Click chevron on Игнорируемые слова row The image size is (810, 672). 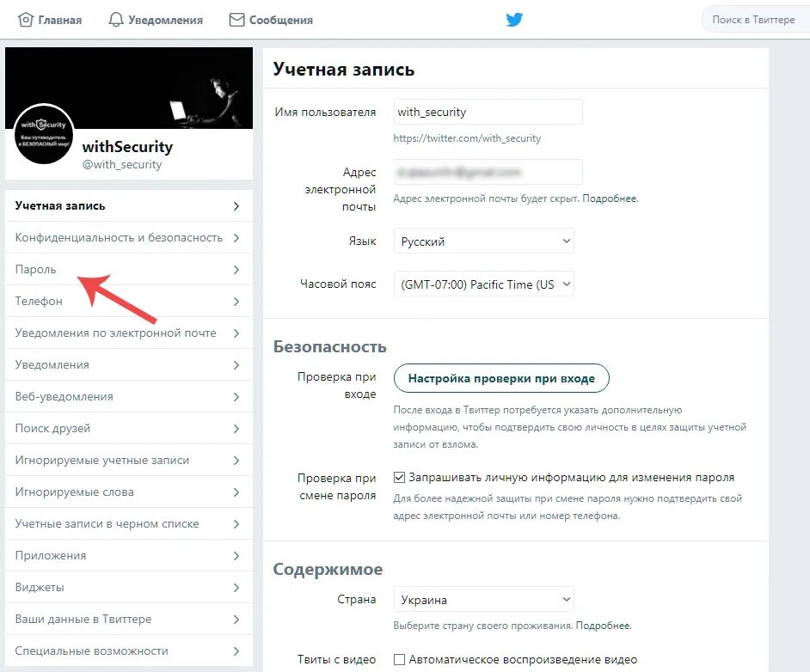click(236, 492)
